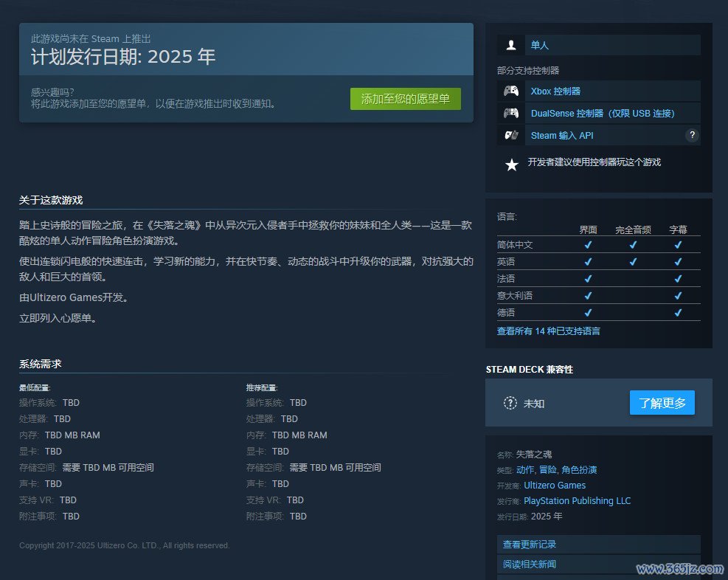Click the 简体中文 full audio checkmark
The width and height of the screenshot is (728, 580).
pos(633,245)
